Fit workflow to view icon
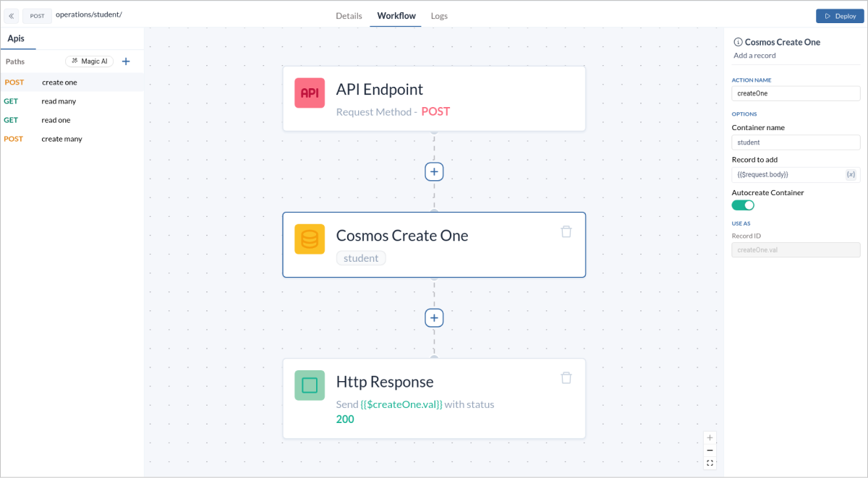Image resolution: width=868 pixels, height=478 pixels. tap(710, 464)
